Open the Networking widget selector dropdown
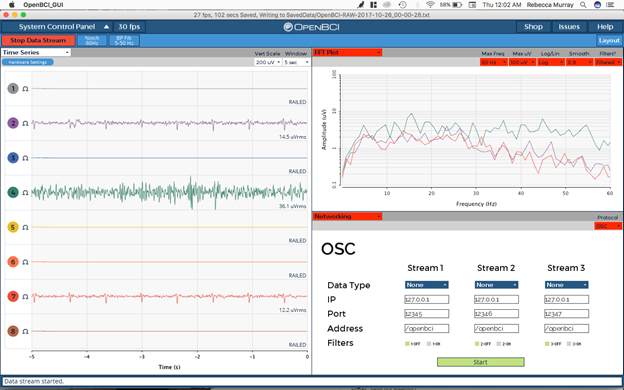Image resolution: width=624 pixels, height=390 pixels. point(347,216)
